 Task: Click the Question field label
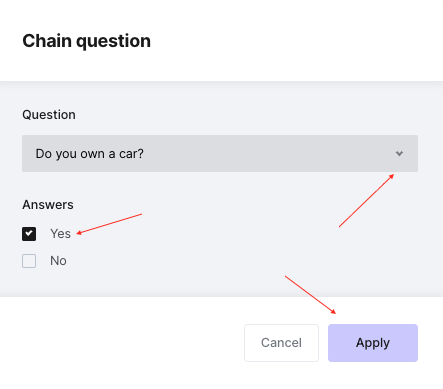pos(49,115)
